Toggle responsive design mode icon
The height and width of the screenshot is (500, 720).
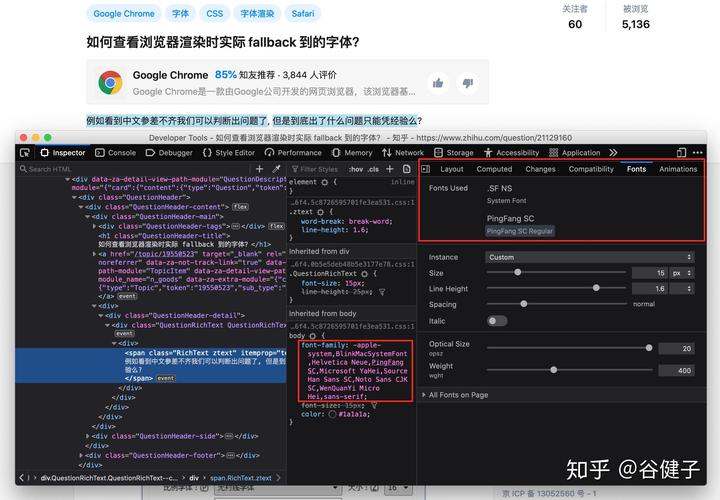681,152
